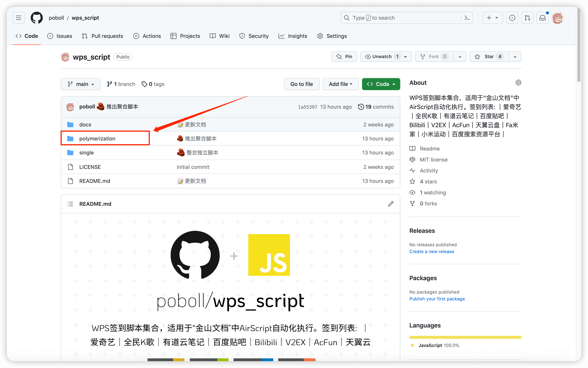The image size is (588, 368).
Task: Open the hamburger navigation menu
Action: coord(19,18)
